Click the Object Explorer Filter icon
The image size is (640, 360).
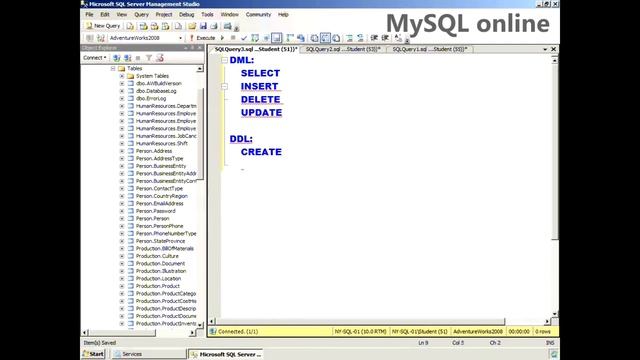coord(149,58)
